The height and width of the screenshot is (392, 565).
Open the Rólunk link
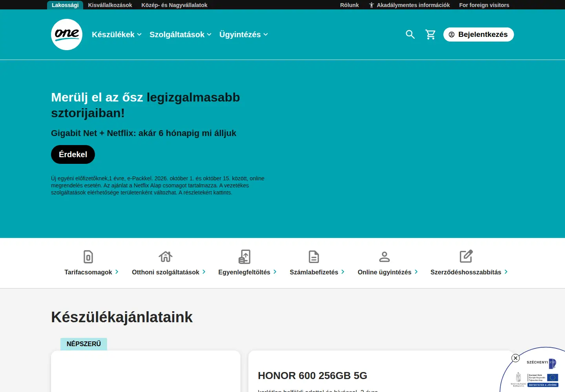[x=349, y=5]
